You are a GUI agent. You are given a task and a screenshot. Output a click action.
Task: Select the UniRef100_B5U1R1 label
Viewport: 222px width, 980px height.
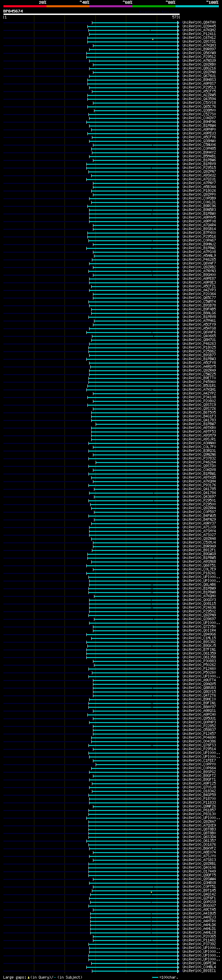(199, 386)
